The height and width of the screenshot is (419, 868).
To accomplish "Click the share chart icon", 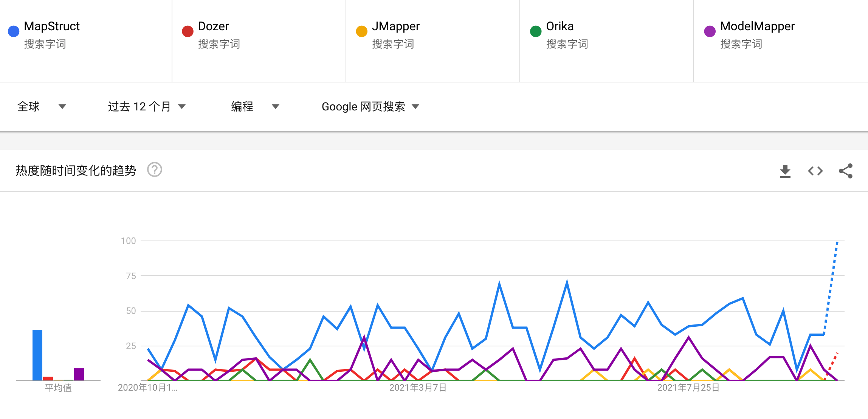I will (845, 171).
